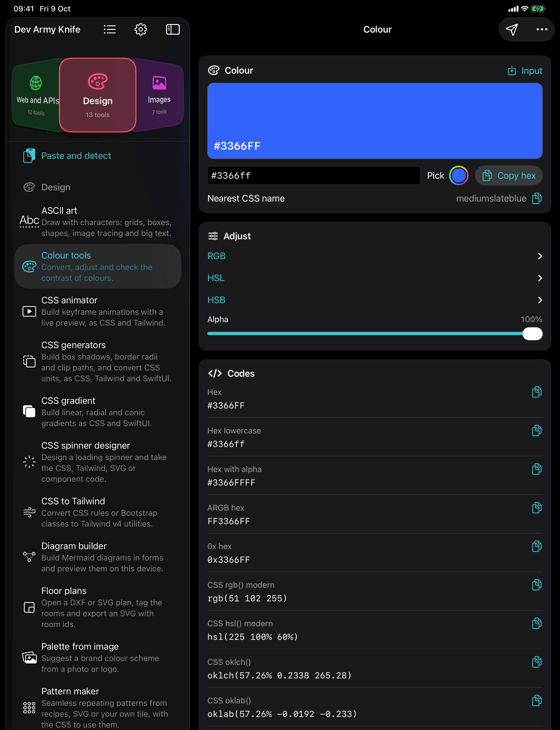
Task: Copy the Hex with alpha value
Action: [x=537, y=469]
